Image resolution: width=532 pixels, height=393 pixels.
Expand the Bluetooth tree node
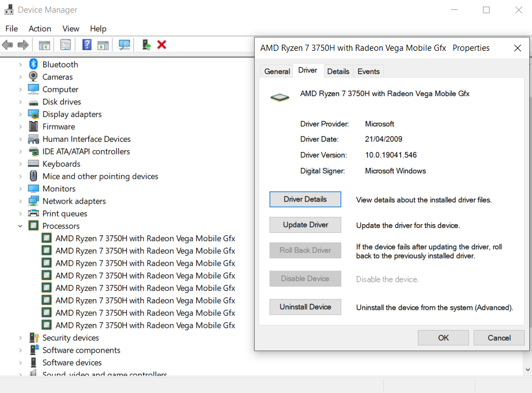[20, 65]
